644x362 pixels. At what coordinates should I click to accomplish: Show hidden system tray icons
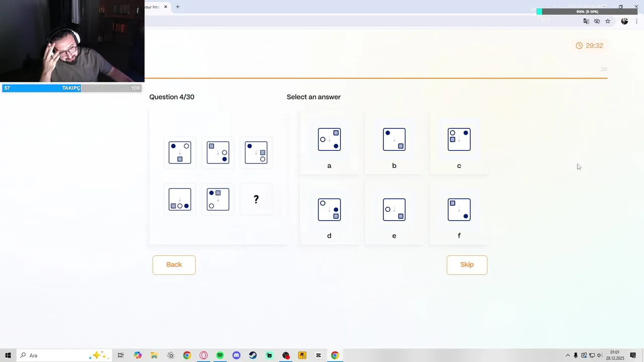pyautogui.click(x=568, y=355)
